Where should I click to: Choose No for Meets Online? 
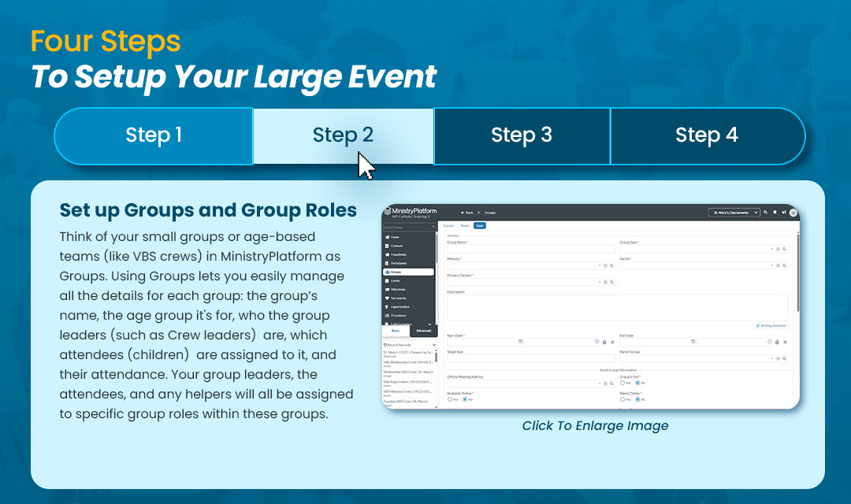pos(639,398)
